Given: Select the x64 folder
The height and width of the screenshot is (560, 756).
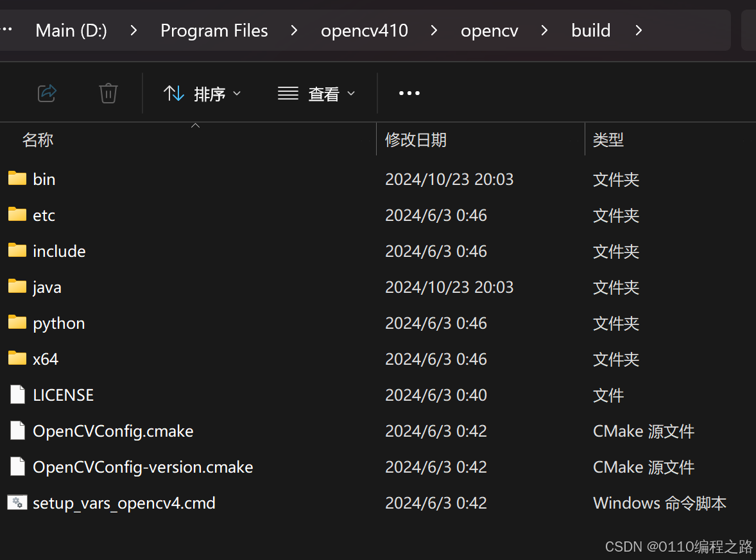Looking at the screenshot, I should (x=46, y=358).
